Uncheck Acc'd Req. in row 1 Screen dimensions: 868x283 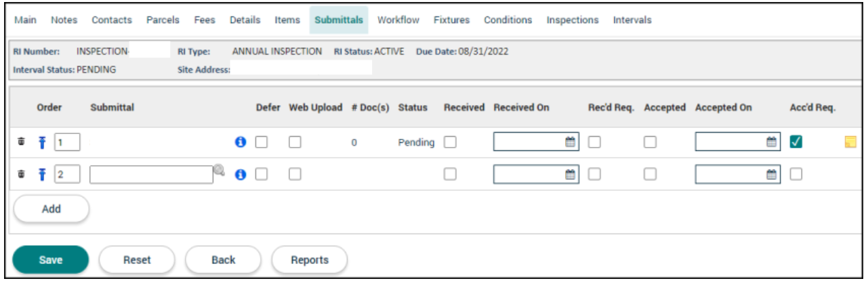[x=796, y=142]
